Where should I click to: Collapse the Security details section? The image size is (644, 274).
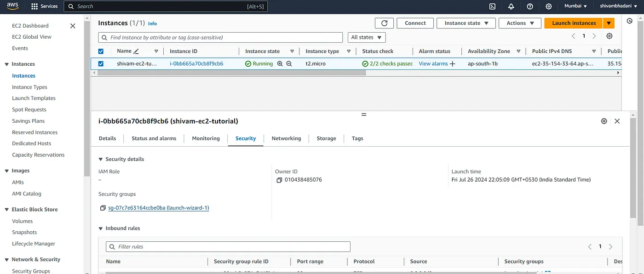[101, 159]
